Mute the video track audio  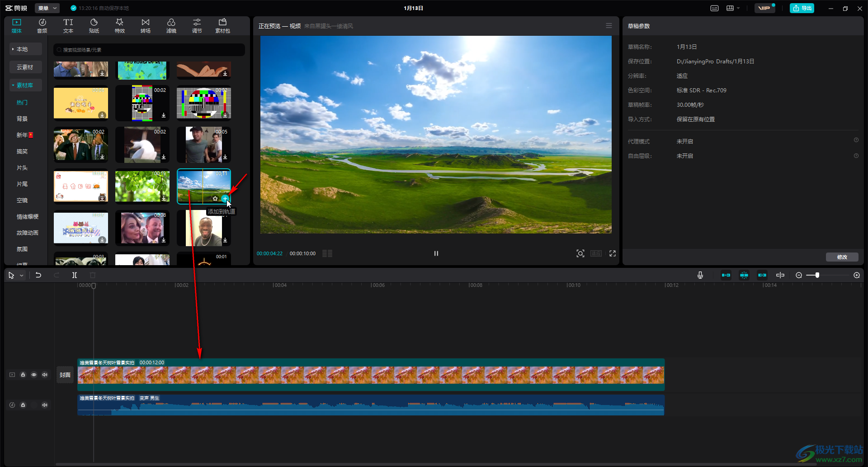click(45, 375)
